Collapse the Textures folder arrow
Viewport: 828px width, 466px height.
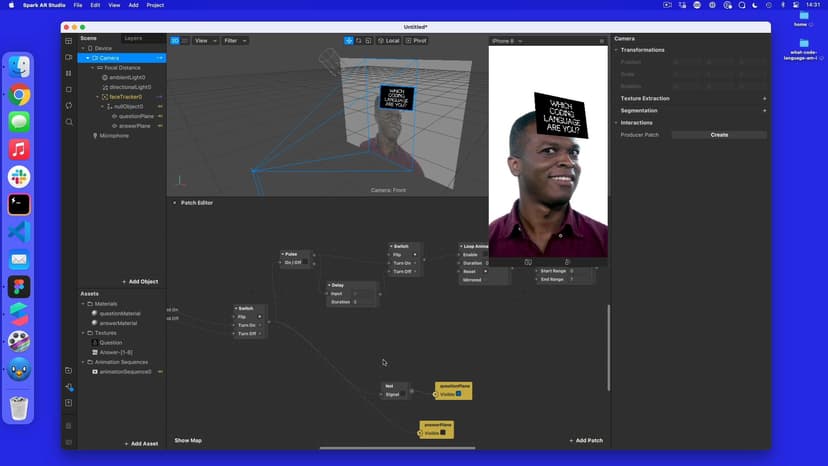point(83,333)
